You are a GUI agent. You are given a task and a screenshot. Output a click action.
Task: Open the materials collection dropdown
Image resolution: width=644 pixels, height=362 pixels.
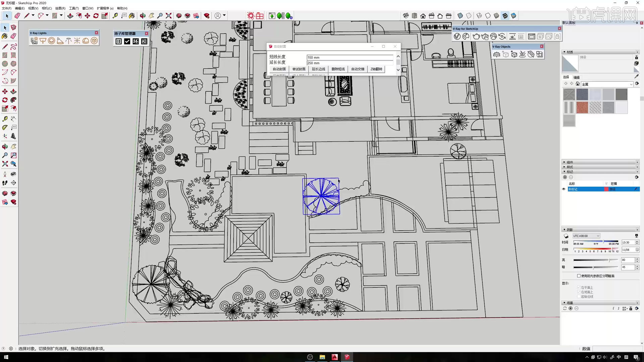click(x=631, y=84)
